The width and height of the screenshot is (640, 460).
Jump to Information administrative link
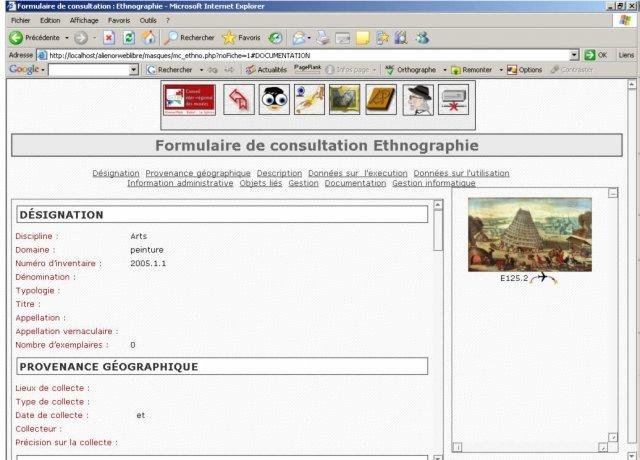point(180,183)
